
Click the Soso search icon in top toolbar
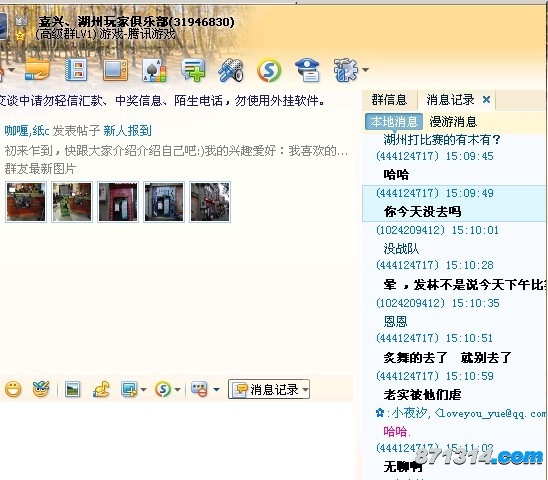269,70
